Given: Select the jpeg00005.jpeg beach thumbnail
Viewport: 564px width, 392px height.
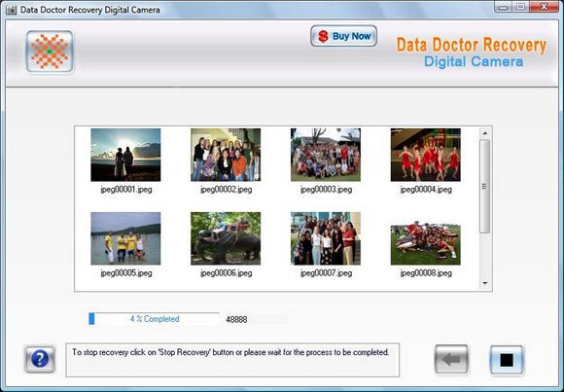Looking at the screenshot, I should [125, 238].
